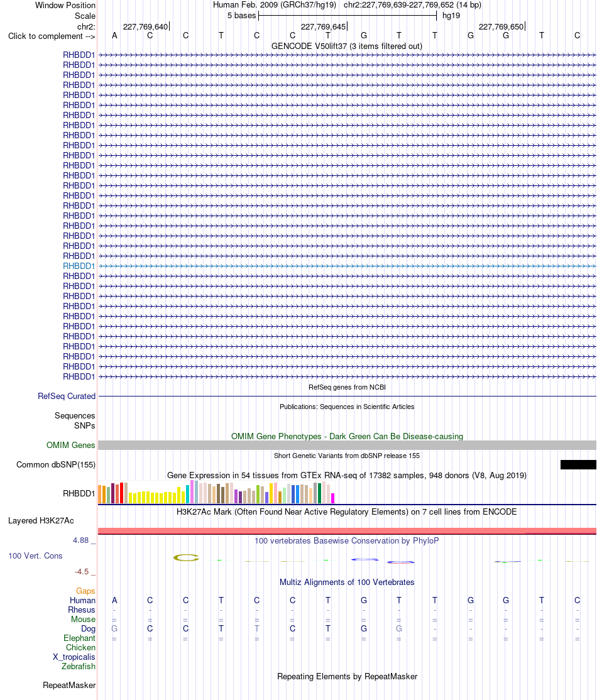Image resolution: width=597 pixels, height=700 pixels.
Task: Click the light-blue highlighted RHBDD1 intron line
Action: (347, 266)
